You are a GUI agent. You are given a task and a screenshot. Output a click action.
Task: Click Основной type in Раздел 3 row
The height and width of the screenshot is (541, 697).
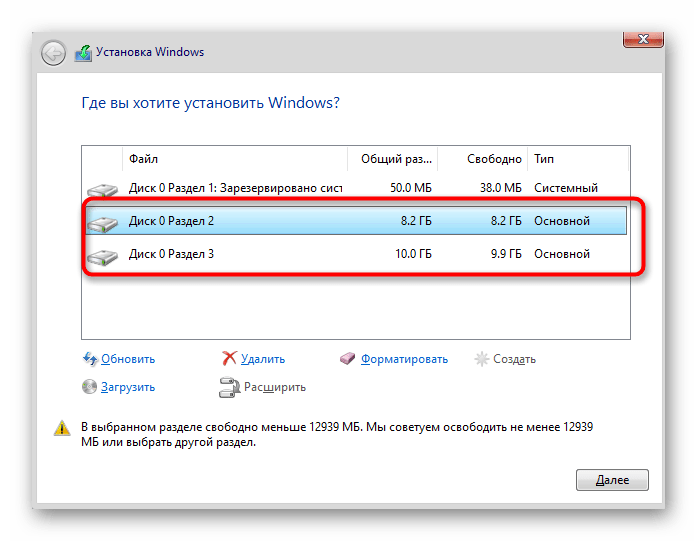click(562, 254)
